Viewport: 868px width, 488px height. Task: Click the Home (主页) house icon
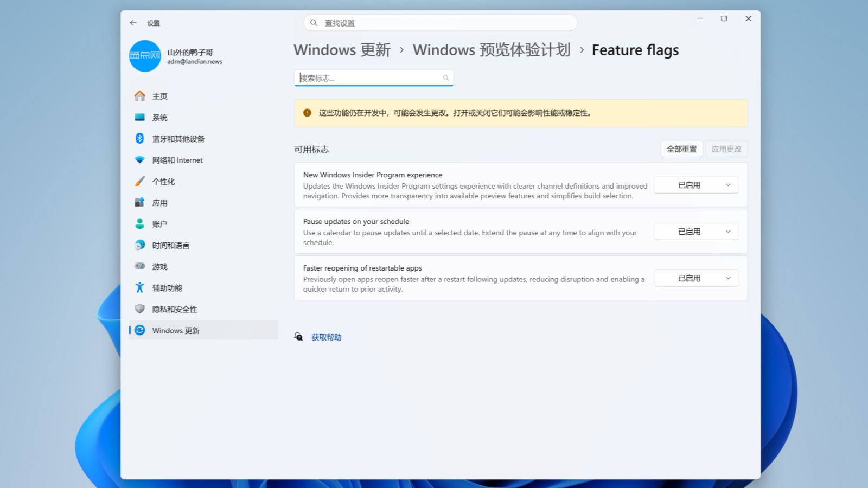point(139,96)
